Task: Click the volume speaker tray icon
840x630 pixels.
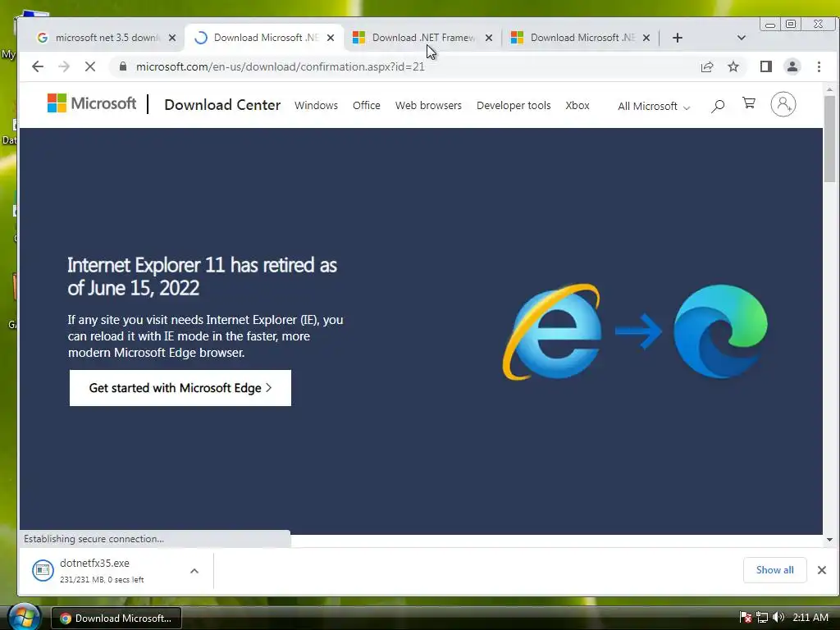Action: [778, 618]
